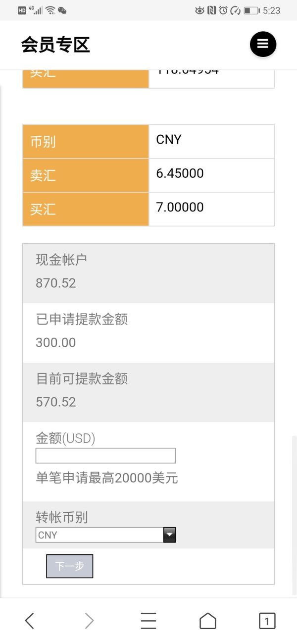Click the dropdown arrow beside CNY

(x=169, y=535)
